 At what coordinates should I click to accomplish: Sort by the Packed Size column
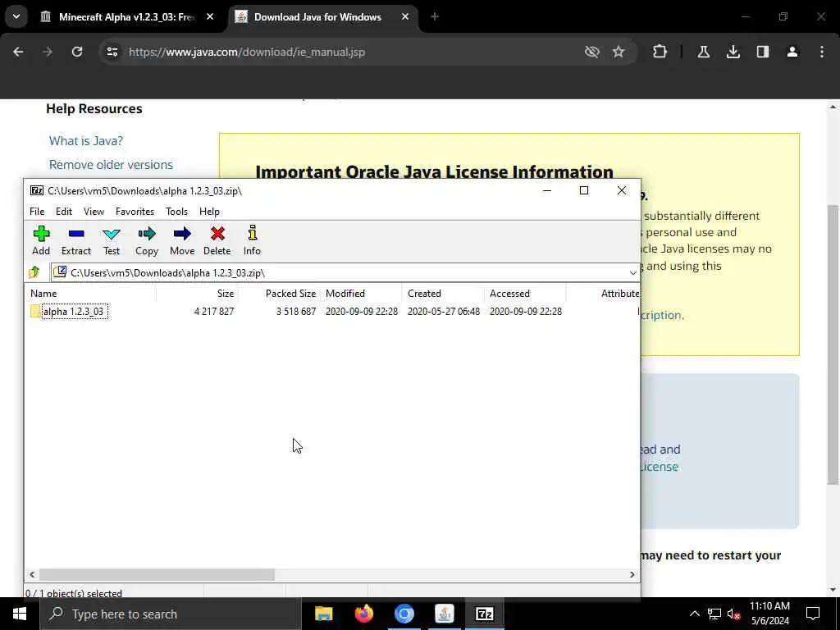[279, 294]
